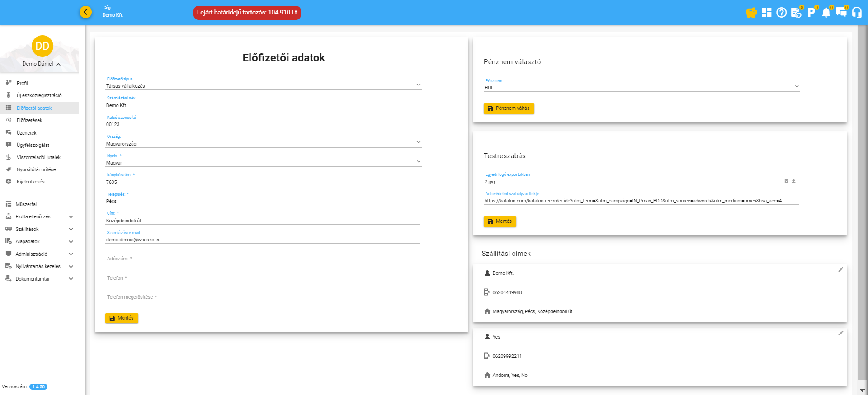The height and width of the screenshot is (395, 868).
Task: Click the notification bell icon
Action: coord(826,13)
